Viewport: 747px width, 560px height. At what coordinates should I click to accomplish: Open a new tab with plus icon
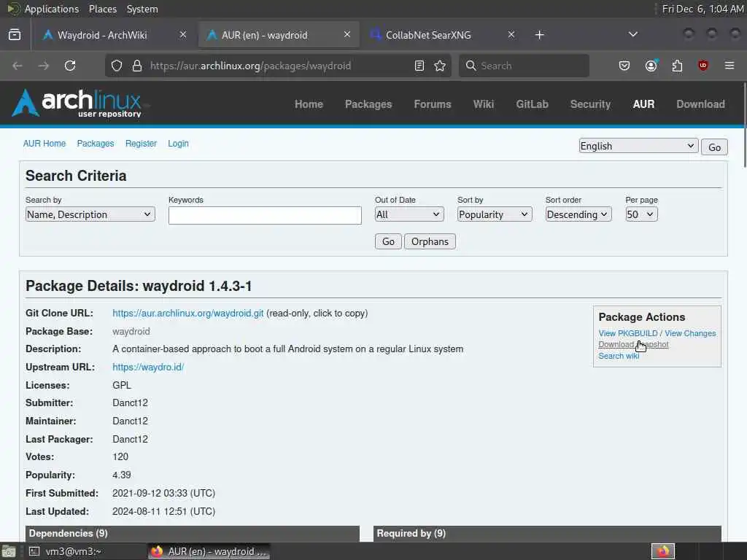click(x=539, y=35)
